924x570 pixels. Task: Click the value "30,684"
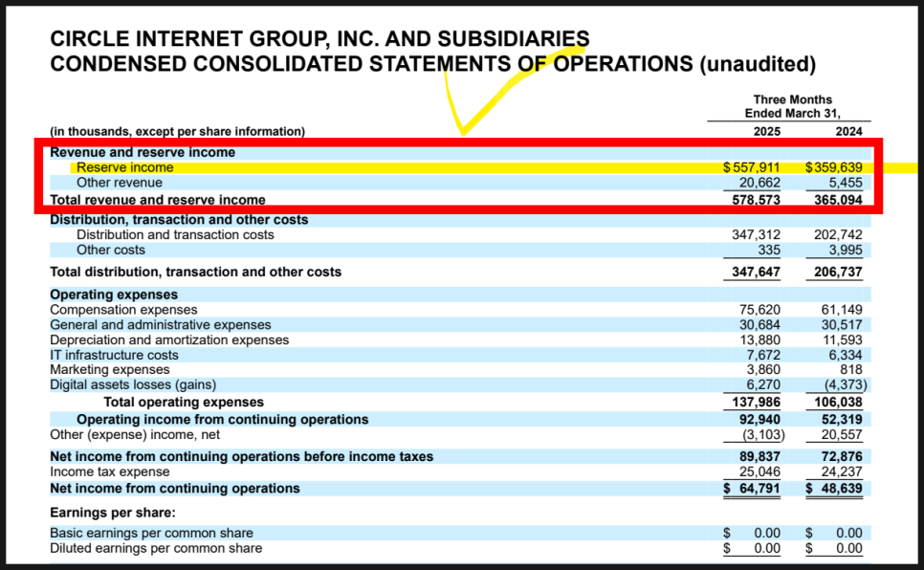pos(759,325)
